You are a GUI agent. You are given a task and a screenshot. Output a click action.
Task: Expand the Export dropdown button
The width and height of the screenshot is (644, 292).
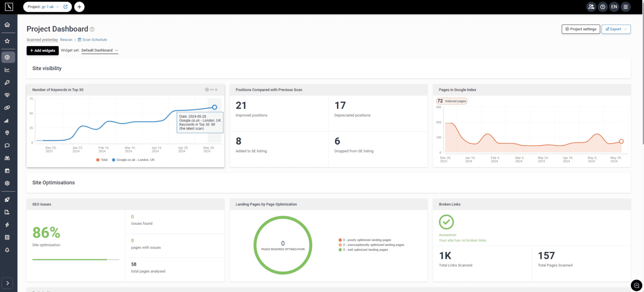click(616, 29)
